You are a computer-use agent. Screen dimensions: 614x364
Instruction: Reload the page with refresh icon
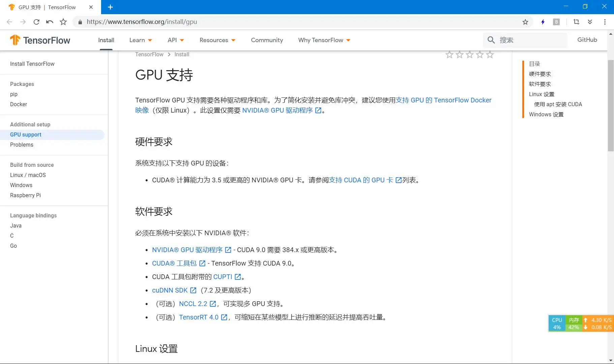point(36,22)
